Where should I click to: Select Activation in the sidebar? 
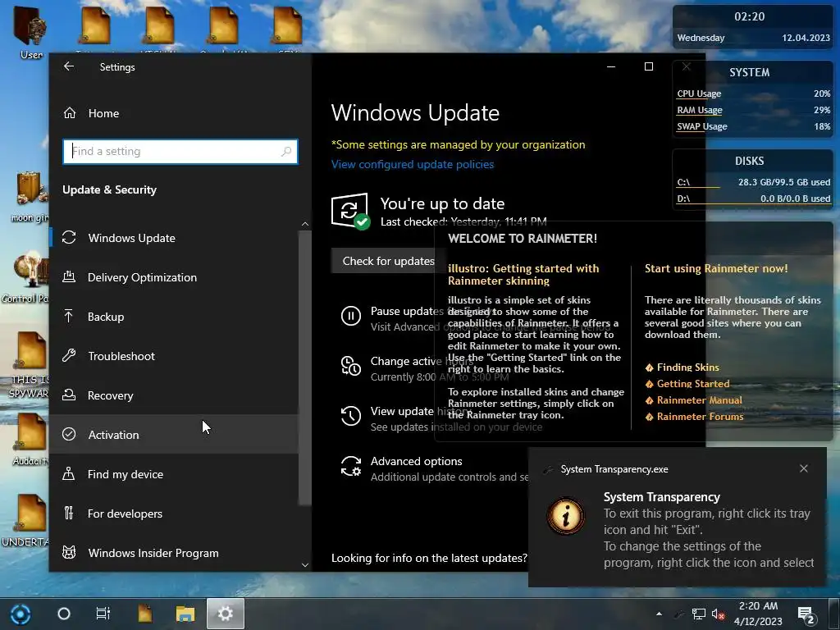pyautogui.click(x=175, y=435)
